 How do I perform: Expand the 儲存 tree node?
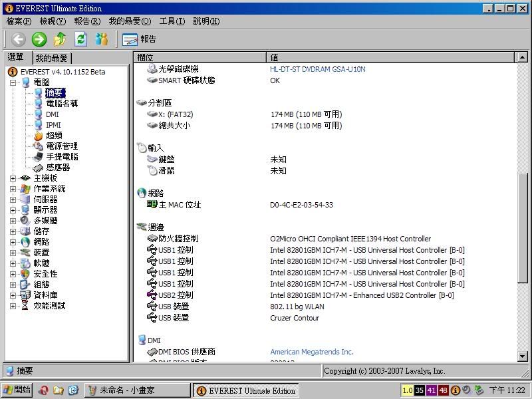[x=13, y=231]
